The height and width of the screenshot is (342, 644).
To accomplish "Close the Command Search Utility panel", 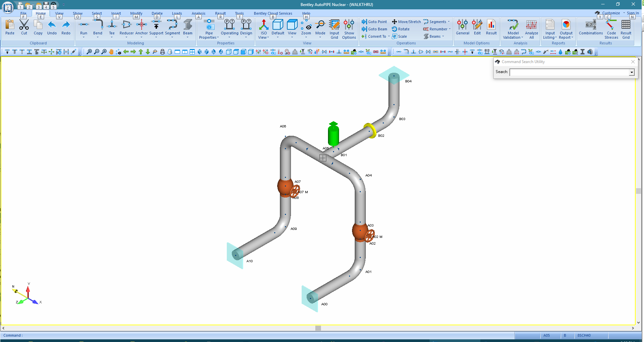I will coord(633,62).
